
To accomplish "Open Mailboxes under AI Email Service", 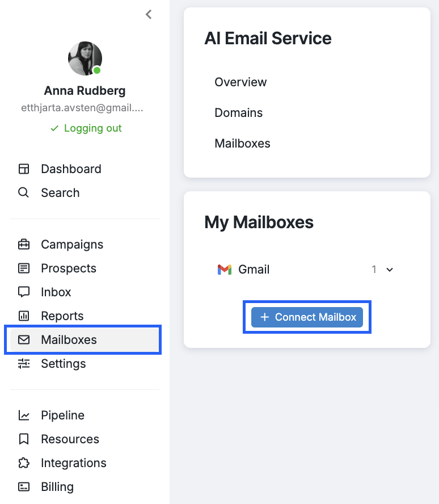I will 242,143.
